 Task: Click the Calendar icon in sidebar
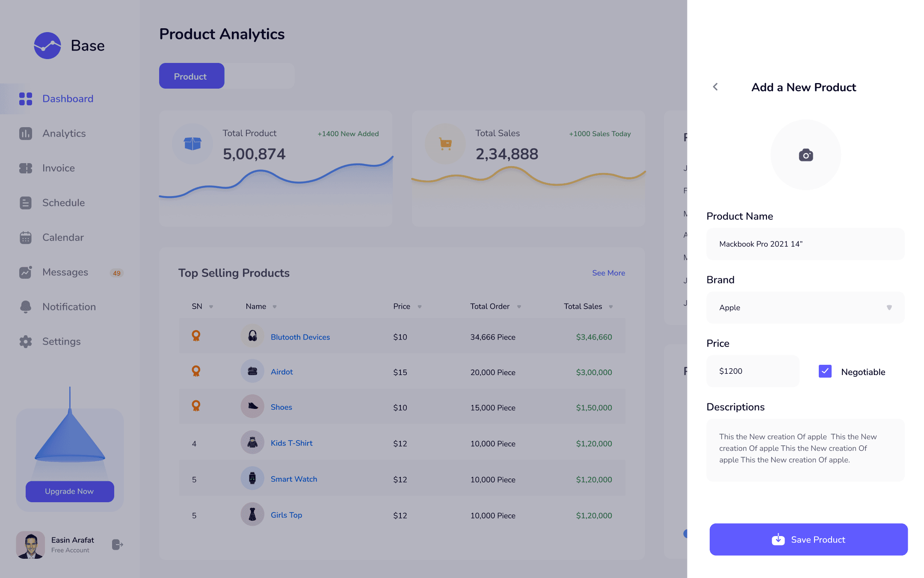[x=26, y=238]
